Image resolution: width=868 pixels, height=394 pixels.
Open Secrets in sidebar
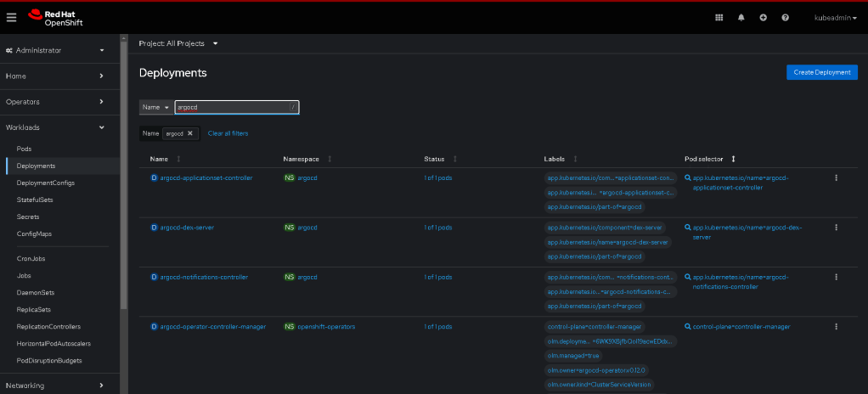tap(28, 217)
